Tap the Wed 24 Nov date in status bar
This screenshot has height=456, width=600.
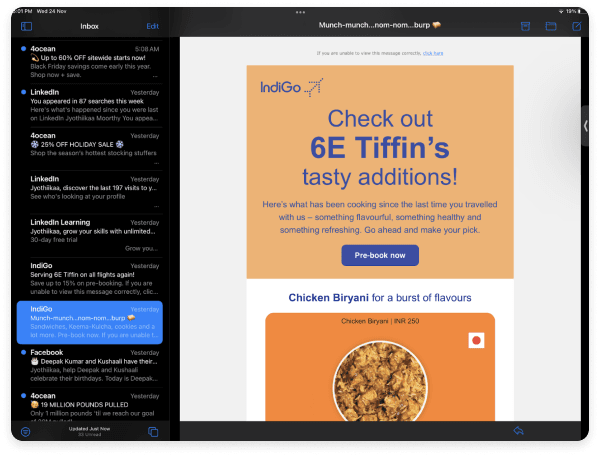(x=52, y=11)
